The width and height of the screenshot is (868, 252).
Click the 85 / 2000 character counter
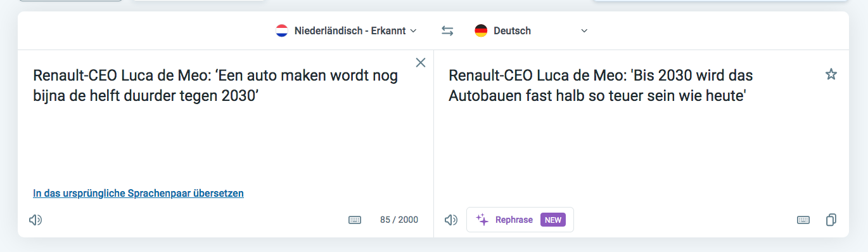pos(399,220)
